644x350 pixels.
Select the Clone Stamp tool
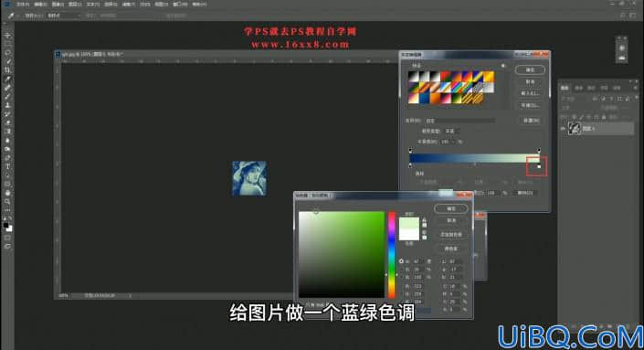[x=7, y=105]
